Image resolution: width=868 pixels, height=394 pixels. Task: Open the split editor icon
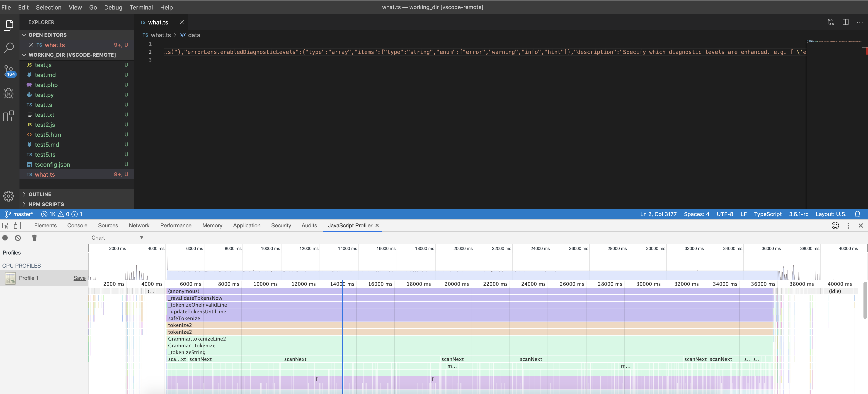[x=846, y=22]
